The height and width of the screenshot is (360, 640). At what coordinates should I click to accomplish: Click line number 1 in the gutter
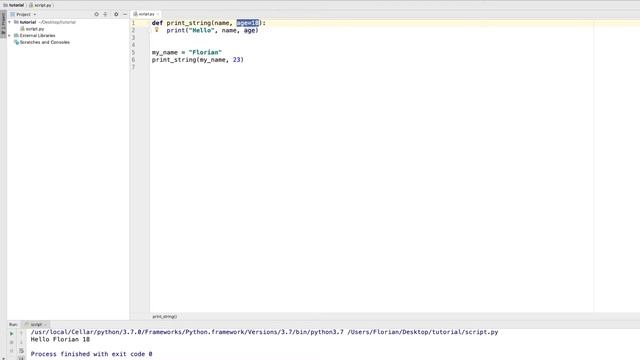coord(133,23)
